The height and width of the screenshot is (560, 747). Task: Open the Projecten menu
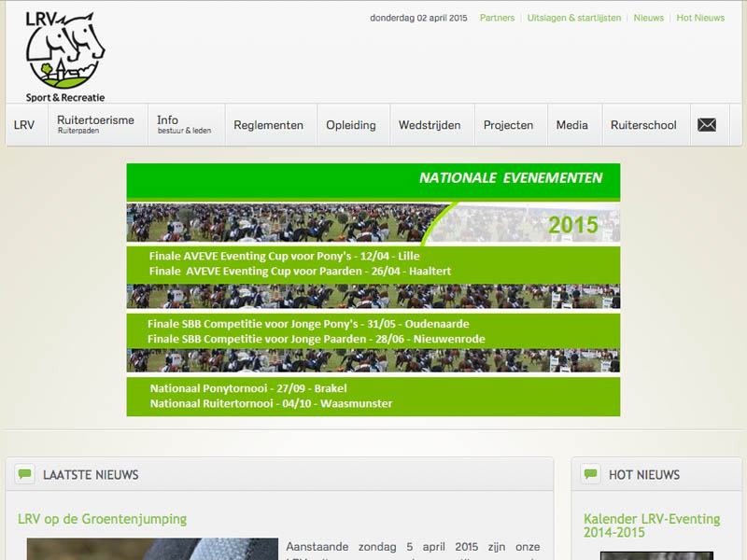[508, 125]
